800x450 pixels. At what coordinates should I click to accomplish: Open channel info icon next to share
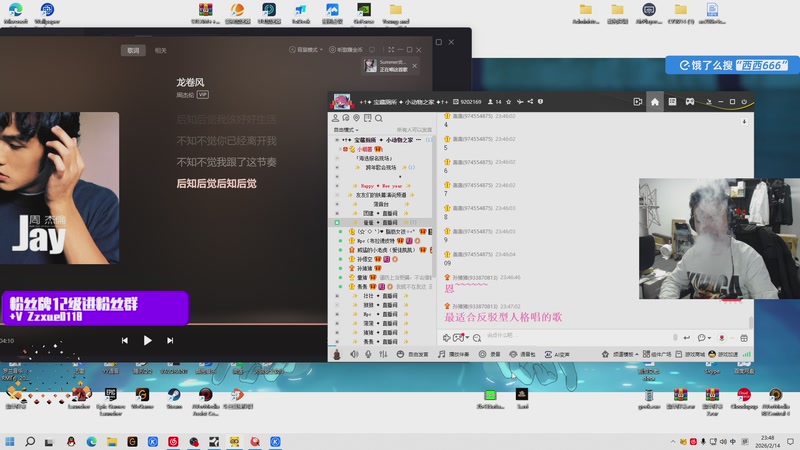(x=540, y=102)
